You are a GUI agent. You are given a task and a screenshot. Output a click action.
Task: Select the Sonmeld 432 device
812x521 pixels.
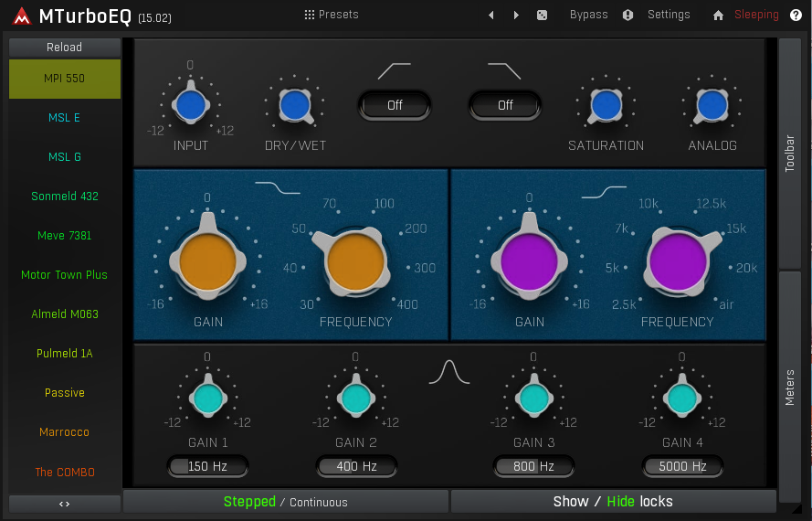click(65, 197)
